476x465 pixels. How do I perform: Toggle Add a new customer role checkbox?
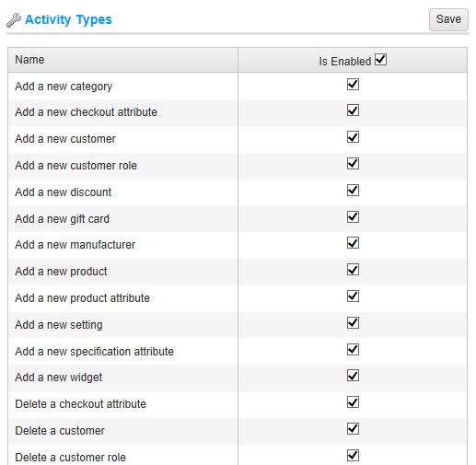pos(353,164)
